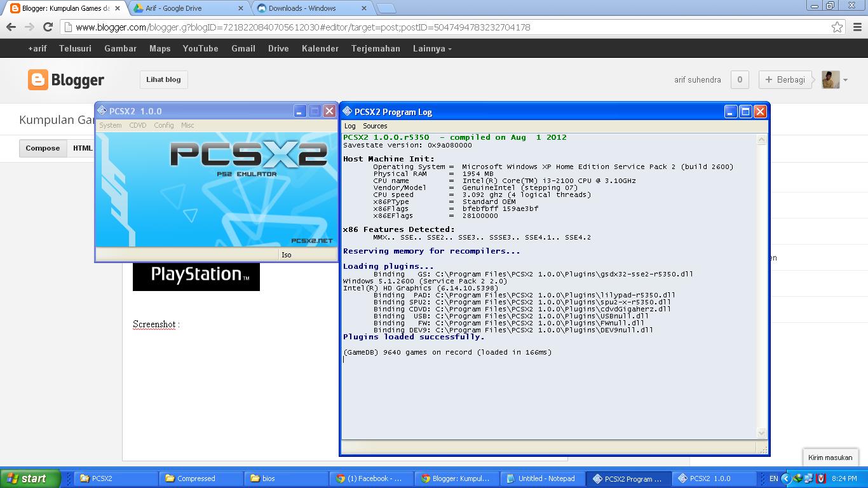The height and width of the screenshot is (488, 868).
Task: Click the Iso status field in PCSX2
Action: [x=308, y=255]
